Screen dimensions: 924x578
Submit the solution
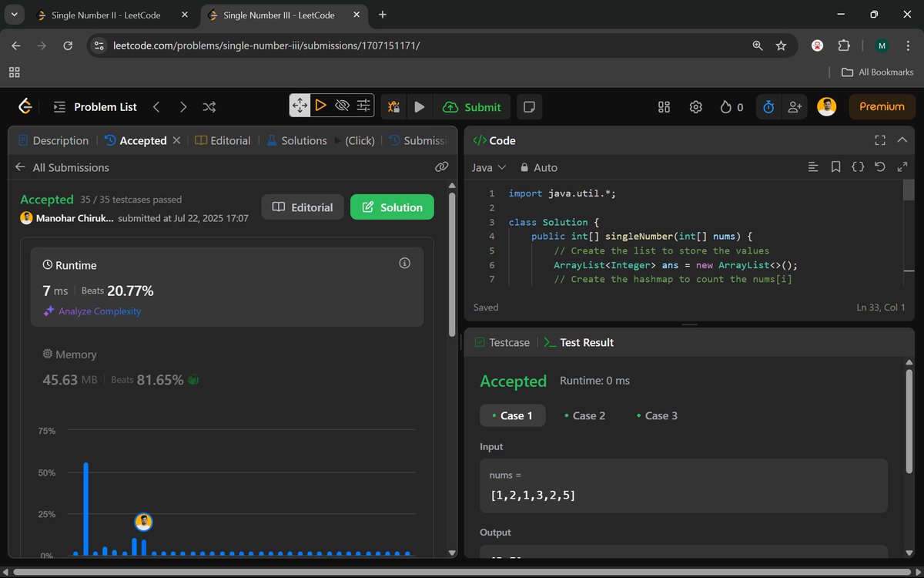pyautogui.click(x=472, y=107)
